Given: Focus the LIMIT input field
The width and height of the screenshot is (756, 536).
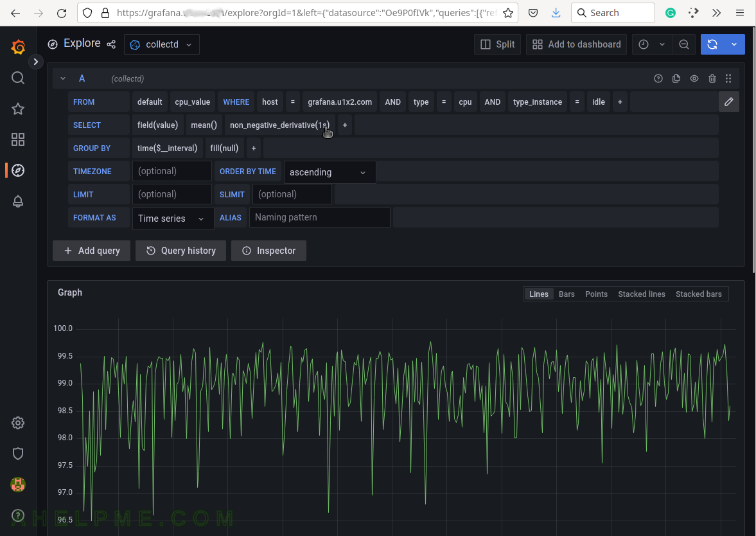Looking at the screenshot, I should pyautogui.click(x=171, y=195).
